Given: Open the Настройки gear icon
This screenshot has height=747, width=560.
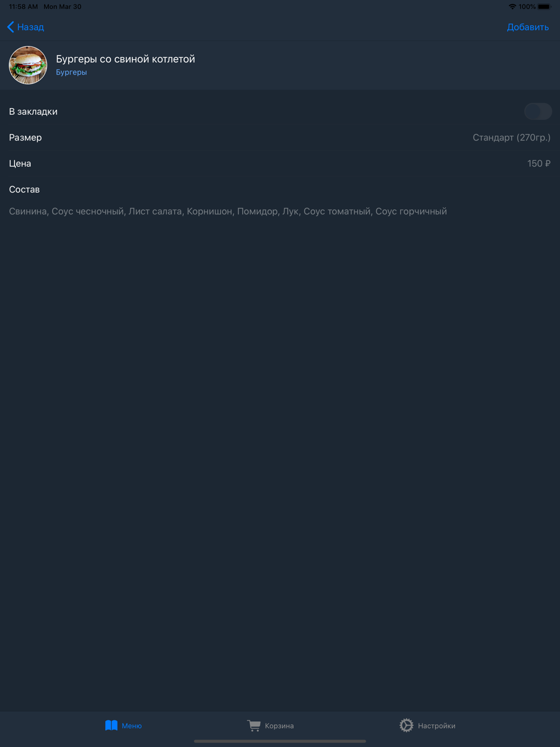Looking at the screenshot, I should click(x=407, y=725).
